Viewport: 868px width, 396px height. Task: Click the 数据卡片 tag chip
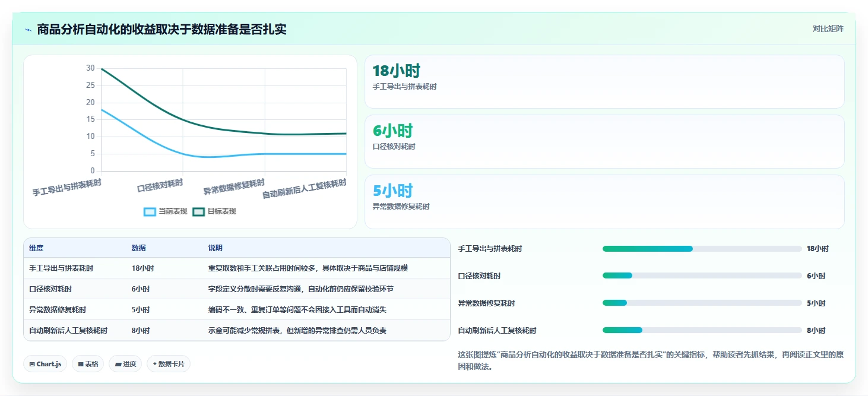pos(169,364)
